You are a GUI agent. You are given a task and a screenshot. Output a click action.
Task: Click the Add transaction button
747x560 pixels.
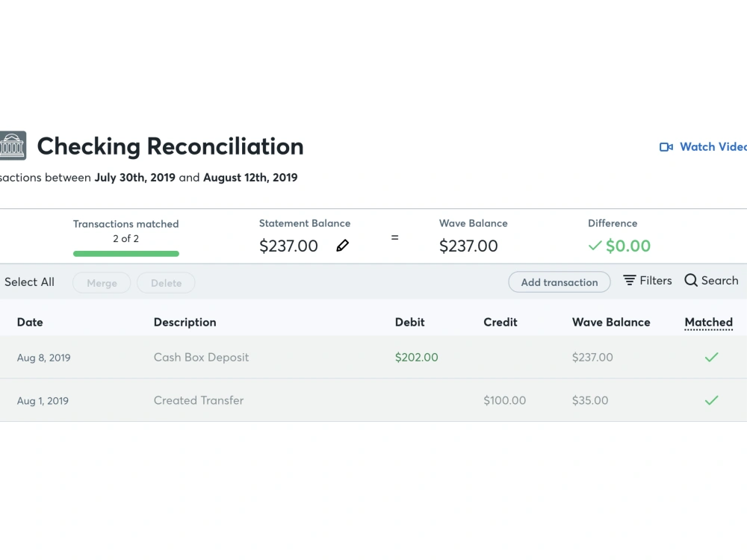click(x=559, y=282)
